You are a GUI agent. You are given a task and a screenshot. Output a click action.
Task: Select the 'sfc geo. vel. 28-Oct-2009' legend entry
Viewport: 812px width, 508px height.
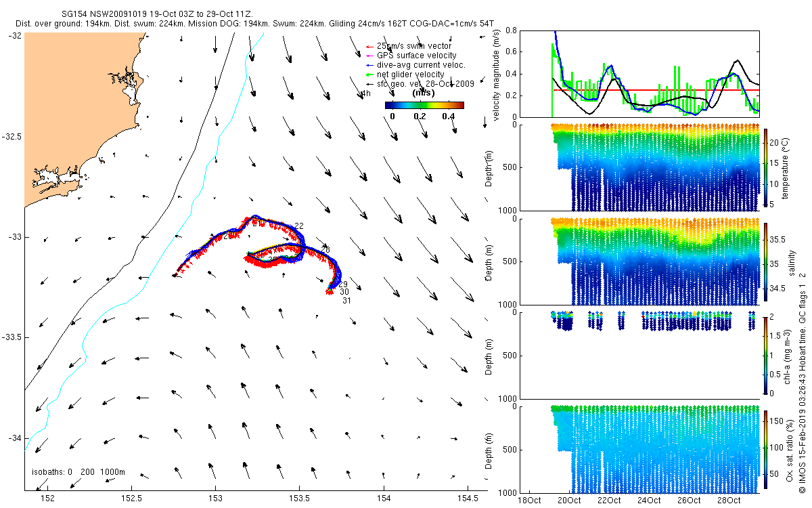click(422, 84)
